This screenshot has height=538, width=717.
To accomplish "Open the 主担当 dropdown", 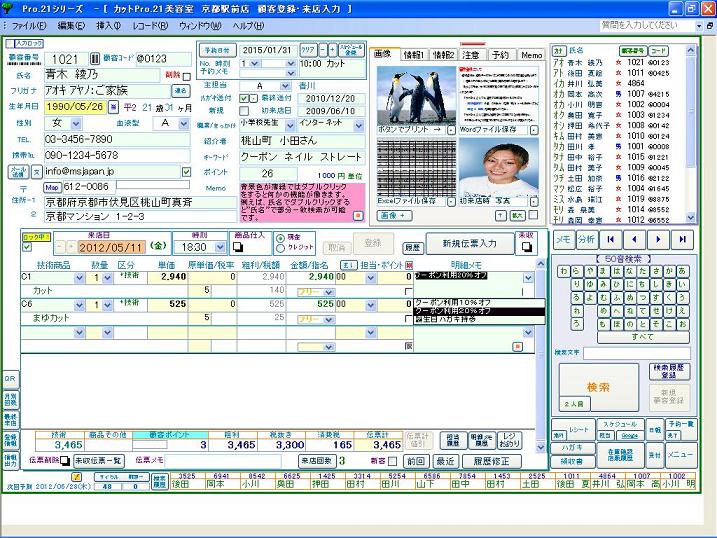I will [x=285, y=86].
